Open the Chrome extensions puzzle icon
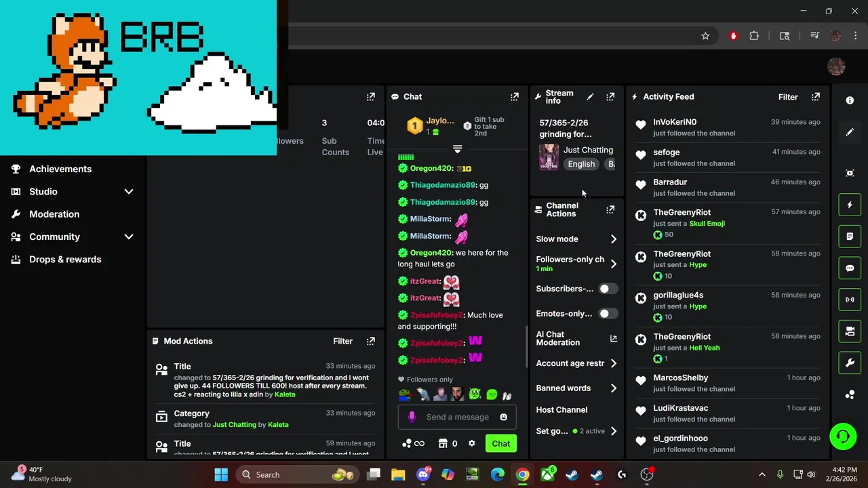868x488 pixels. tap(754, 36)
